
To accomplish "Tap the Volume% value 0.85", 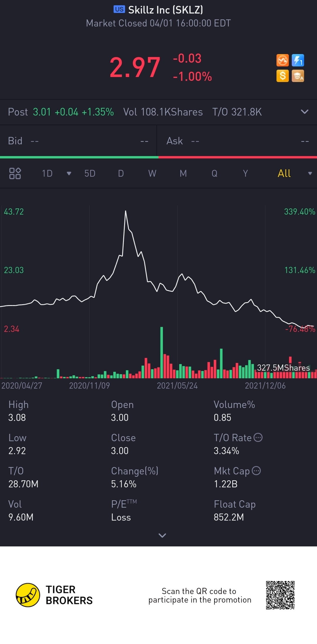I will coord(222,418).
